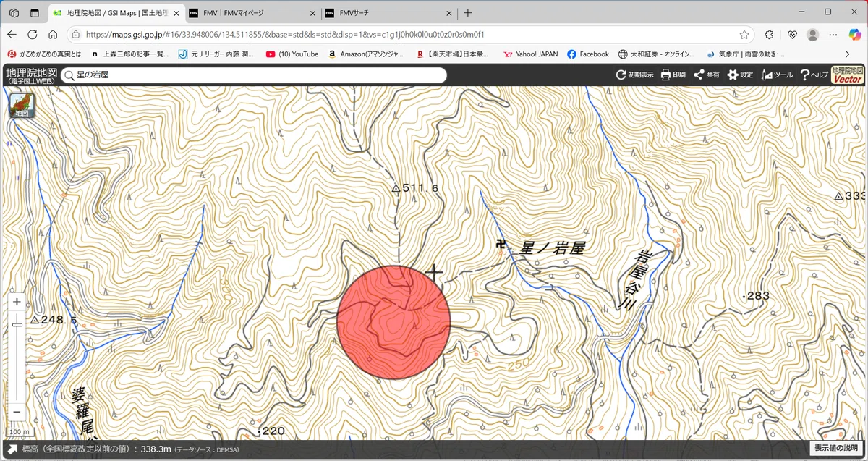Screen dimensions: 868x461
Task: Click the 星ノ岩屋 map label
Action: pyautogui.click(x=552, y=249)
